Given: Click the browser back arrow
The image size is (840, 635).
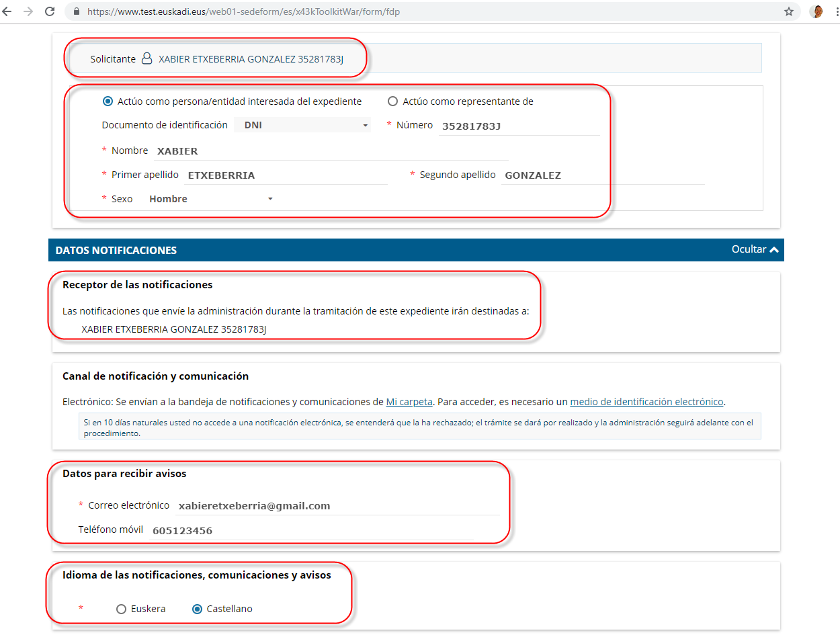Looking at the screenshot, I should pyautogui.click(x=7, y=11).
